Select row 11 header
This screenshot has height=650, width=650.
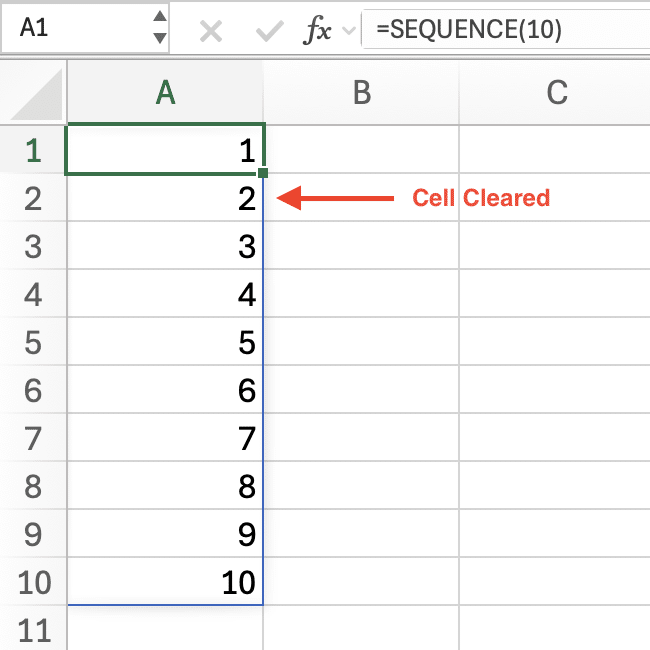tap(33, 628)
